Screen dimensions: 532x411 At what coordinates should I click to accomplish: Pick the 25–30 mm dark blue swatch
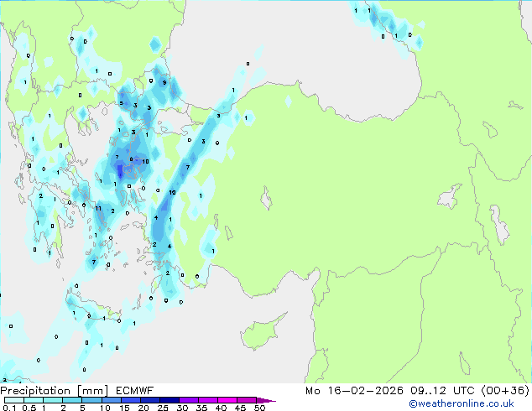[x=169, y=400]
